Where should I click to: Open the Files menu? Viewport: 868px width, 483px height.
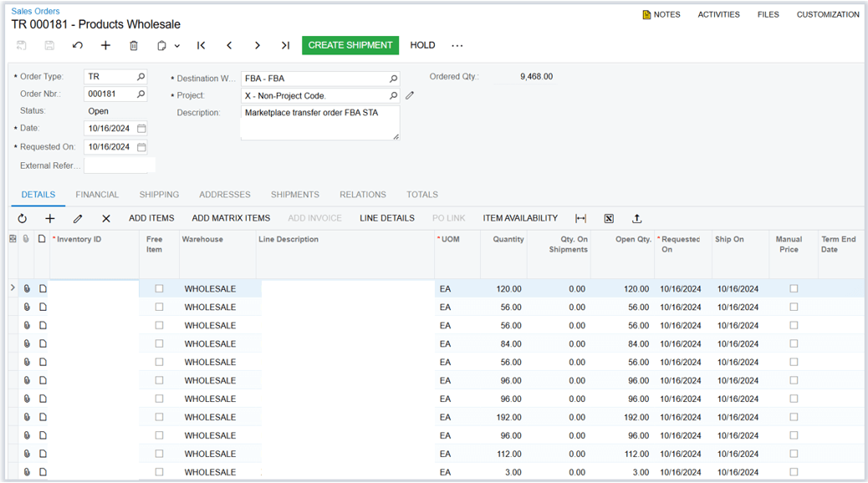point(768,14)
